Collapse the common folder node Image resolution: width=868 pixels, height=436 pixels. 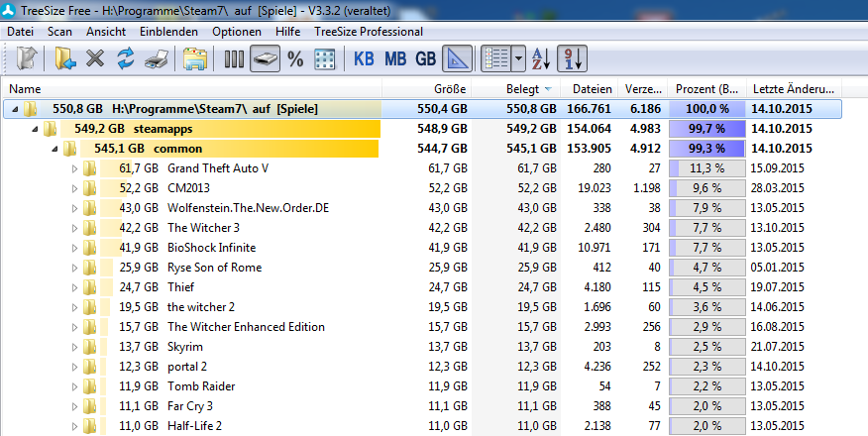point(54,149)
